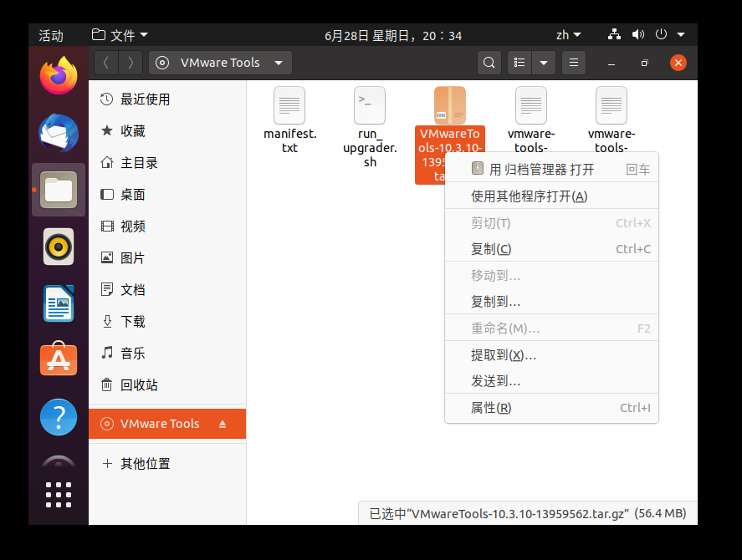Choose 提取到(X)… from context menu
Screen dimensions: 742x560
click(552, 354)
